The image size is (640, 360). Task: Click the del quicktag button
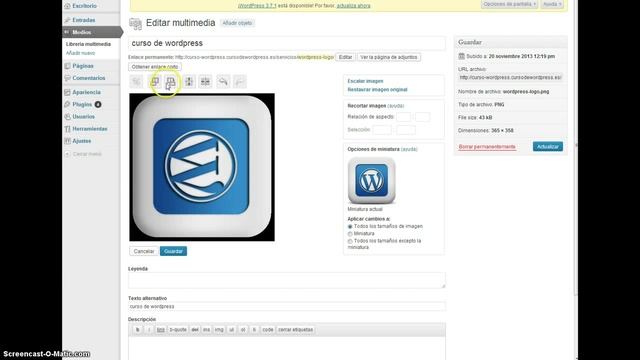(x=195, y=330)
